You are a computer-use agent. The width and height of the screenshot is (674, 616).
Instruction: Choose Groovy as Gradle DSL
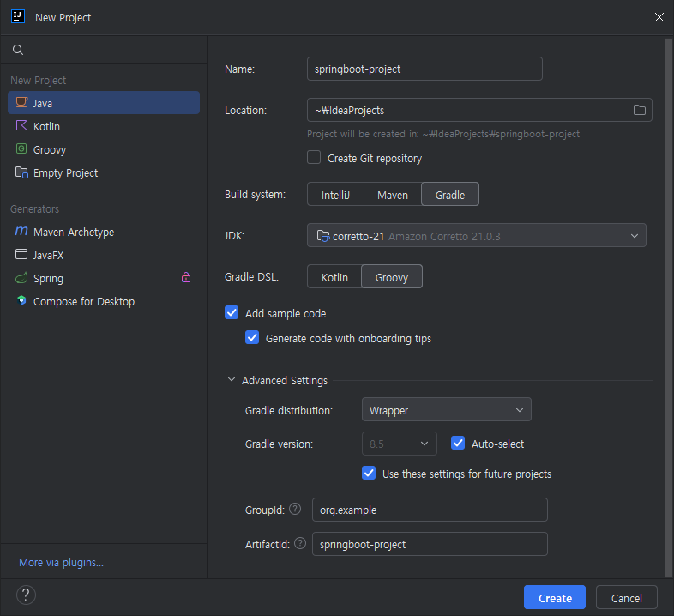point(392,276)
